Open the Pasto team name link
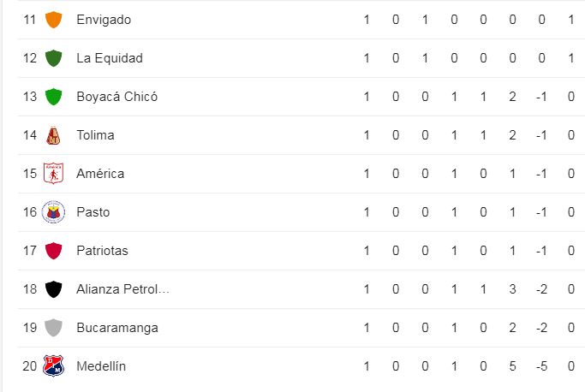Viewport: 585px width, 392px height. click(93, 212)
